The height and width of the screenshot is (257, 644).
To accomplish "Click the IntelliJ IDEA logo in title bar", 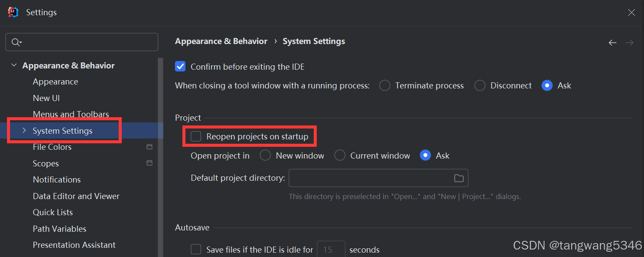I will (x=13, y=12).
